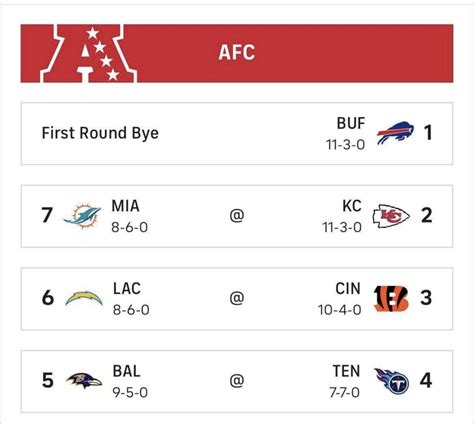Select the Cincinnati Bengals logo
The width and height of the screenshot is (474, 424).
[x=391, y=298]
